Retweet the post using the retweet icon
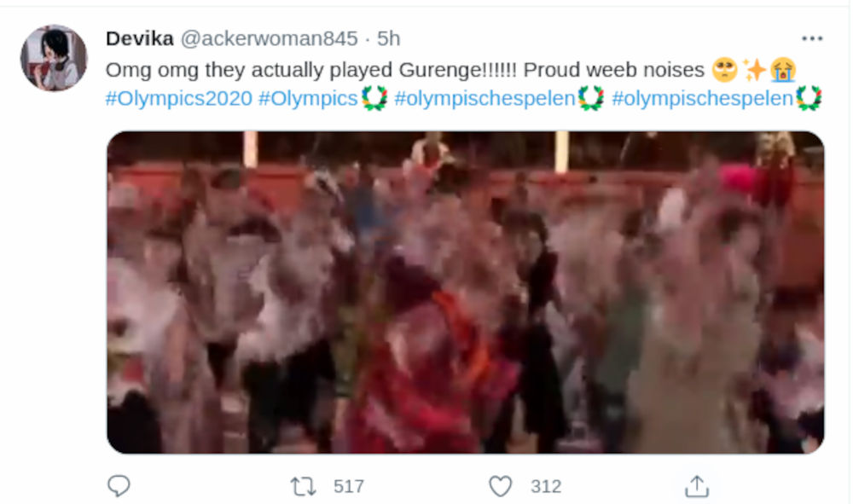853x504 pixels. point(303,486)
